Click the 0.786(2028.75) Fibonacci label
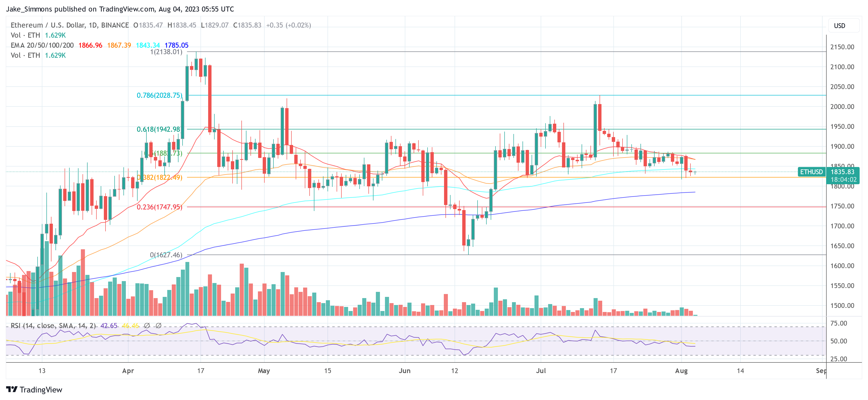Viewport: 868px width, 400px height. pos(159,95)
